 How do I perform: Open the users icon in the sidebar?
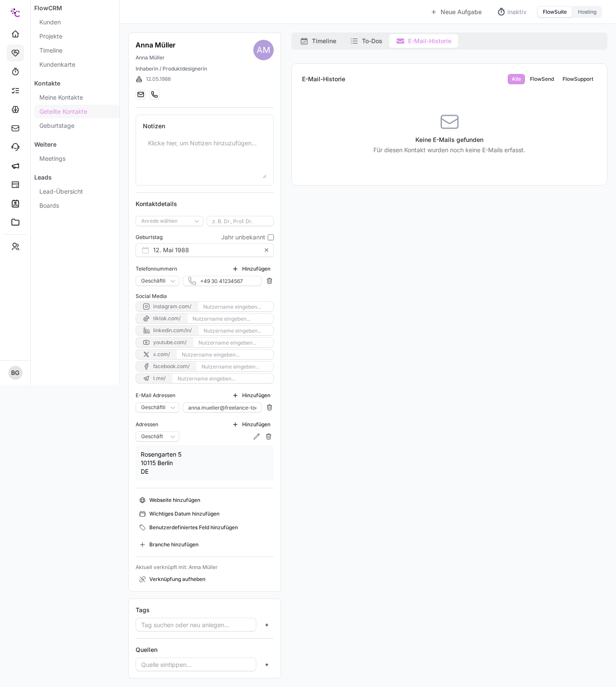(15, 247)
